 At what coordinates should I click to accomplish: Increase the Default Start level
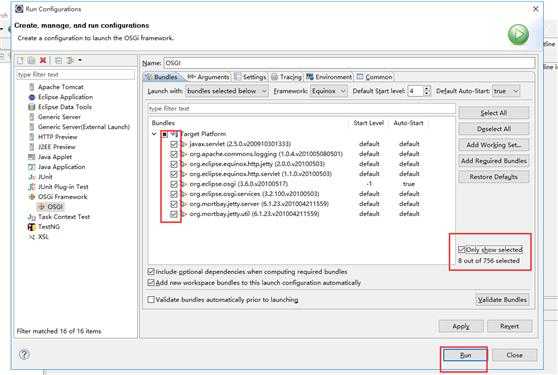click(x=427, y=88)
